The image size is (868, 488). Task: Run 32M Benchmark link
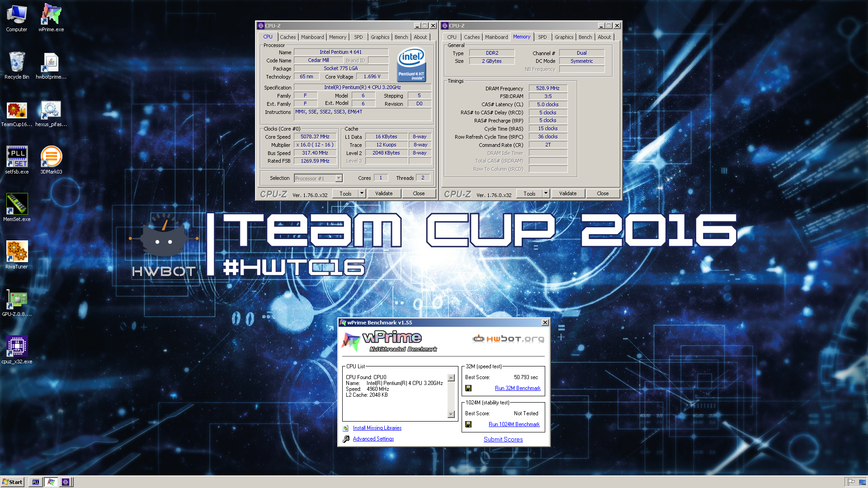(518, 388)
